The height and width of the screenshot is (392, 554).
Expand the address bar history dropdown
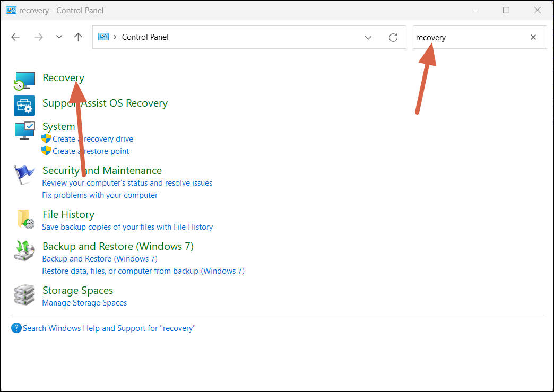368,37
